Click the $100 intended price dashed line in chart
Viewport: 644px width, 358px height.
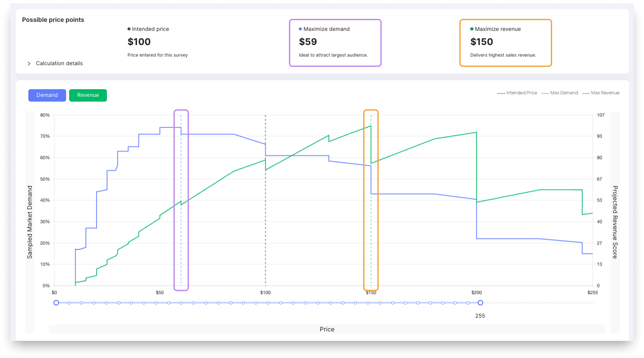266,225
